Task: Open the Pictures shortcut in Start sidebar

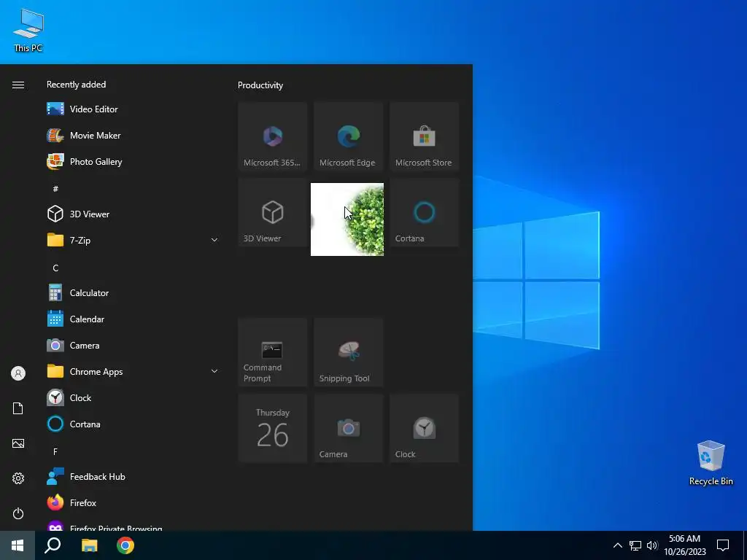Action: point(18,443)
